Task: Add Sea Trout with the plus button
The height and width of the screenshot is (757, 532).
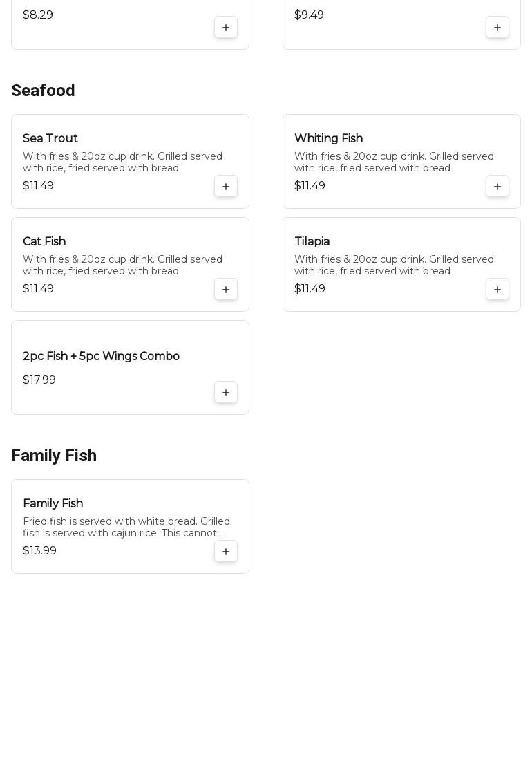Action: (226, 187)
